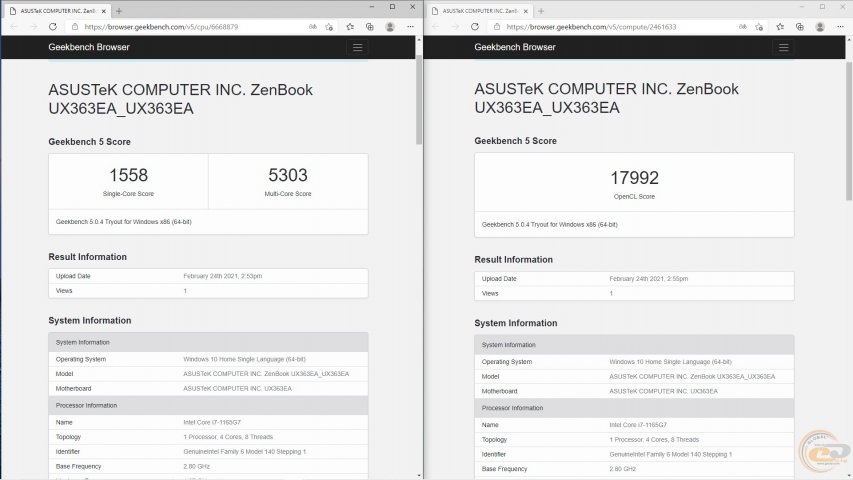Click the multi-core score 5303
This screenshot has width=853, height=480.
[288, 175]
